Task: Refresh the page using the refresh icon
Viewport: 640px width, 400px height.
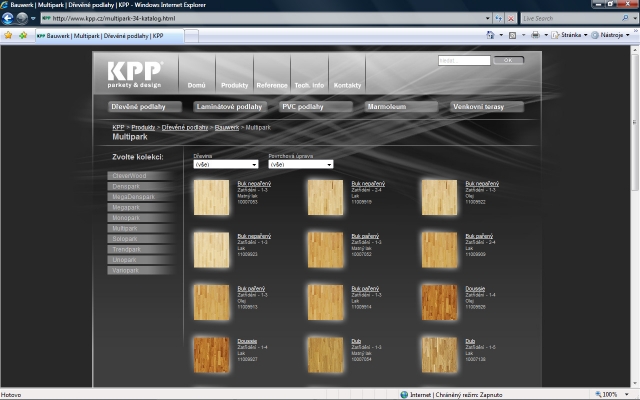Action: coord(499,18)
